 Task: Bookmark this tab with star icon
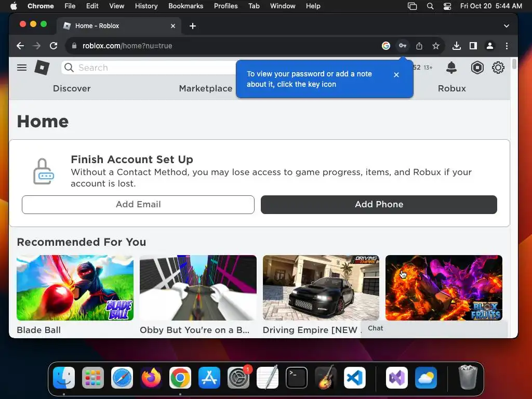pyautogui.click(x=436, y=46)
